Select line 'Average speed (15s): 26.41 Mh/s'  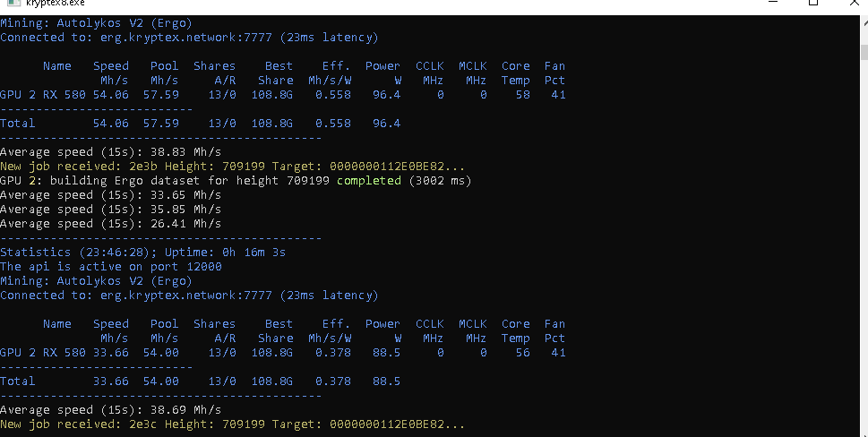pyautogui.click(x=111, y=224)
